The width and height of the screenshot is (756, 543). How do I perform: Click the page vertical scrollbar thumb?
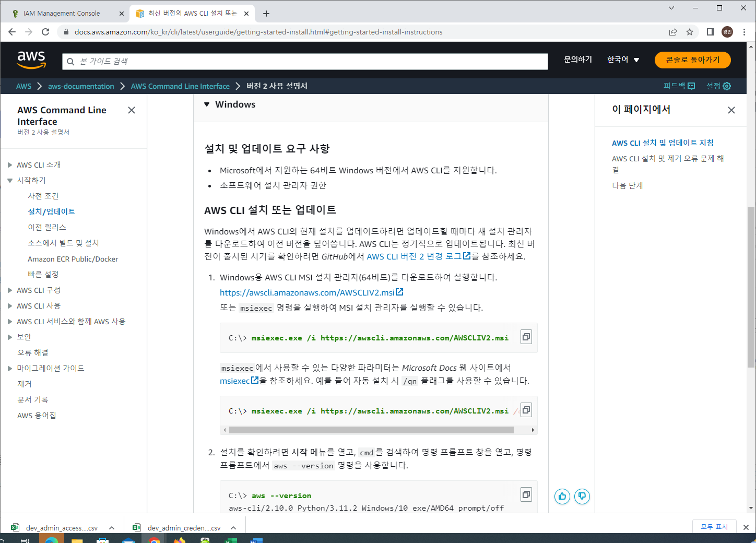pos(751,286)
